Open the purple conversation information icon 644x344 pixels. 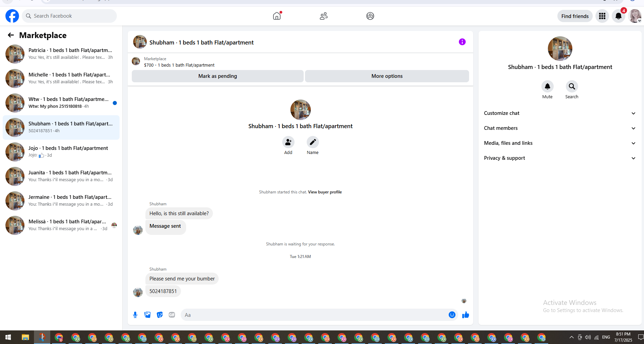pos(462,42)
